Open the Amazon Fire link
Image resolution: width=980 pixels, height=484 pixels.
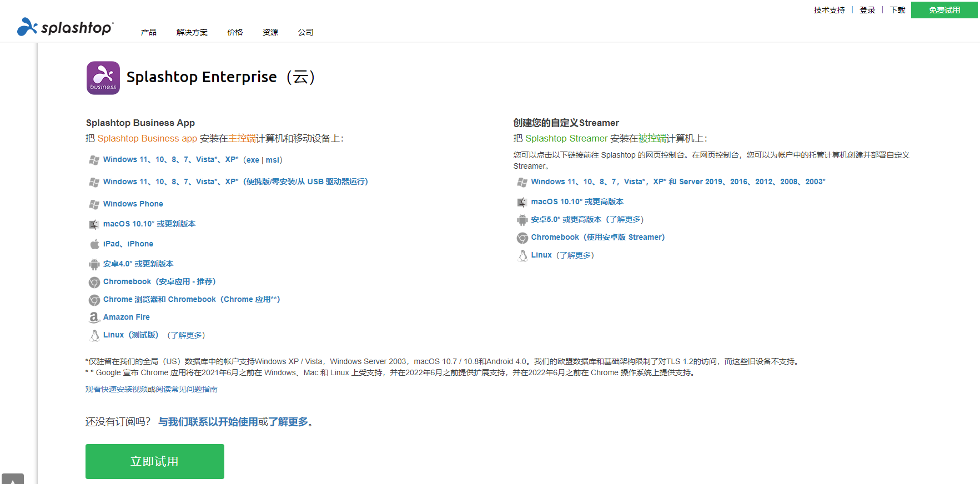click(x=127, y=317)
